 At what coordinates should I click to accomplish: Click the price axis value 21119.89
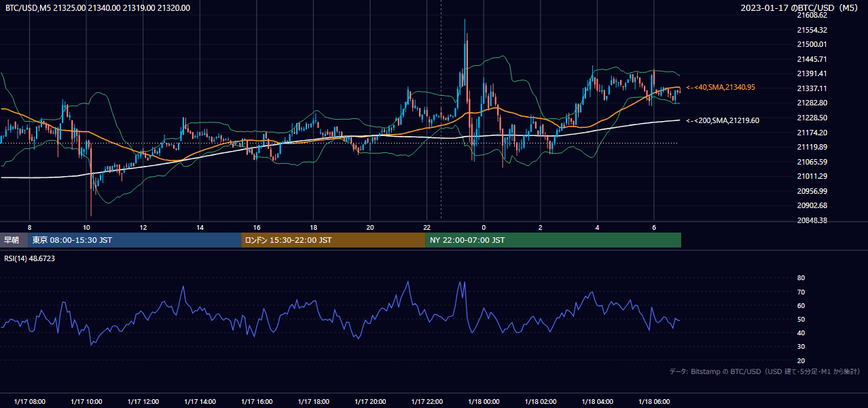coord(812,147)
